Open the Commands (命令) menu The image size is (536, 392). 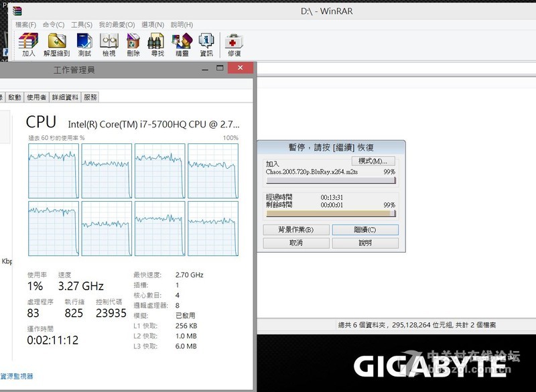point(54,25)
